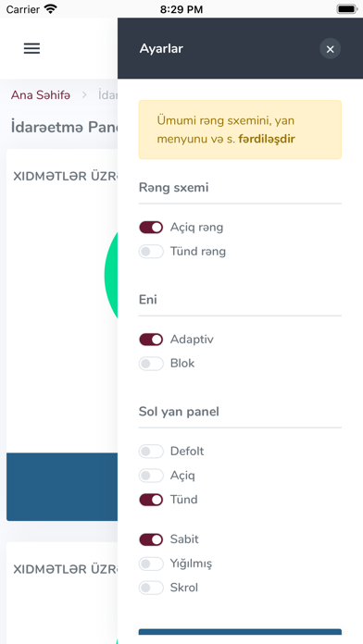Click the breadcrumb chevron separator
The height and width of the screenshot is (644, 363).
tap(84, 95)
